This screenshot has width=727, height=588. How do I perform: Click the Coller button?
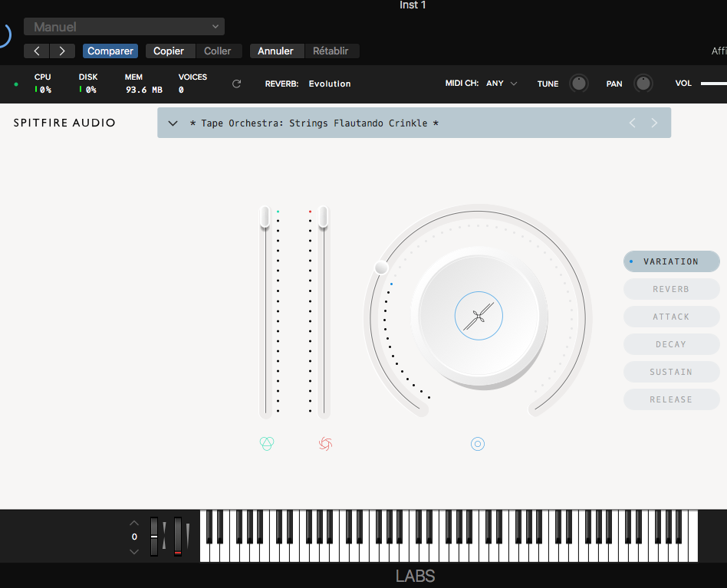(x=218, y=51)
